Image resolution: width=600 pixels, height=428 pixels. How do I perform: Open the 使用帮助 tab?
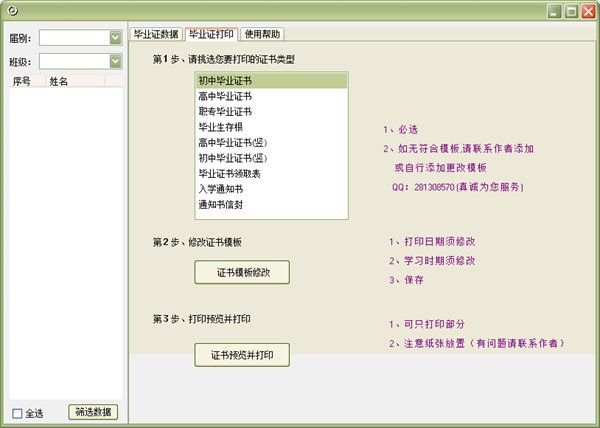click(x=262, y=34)
